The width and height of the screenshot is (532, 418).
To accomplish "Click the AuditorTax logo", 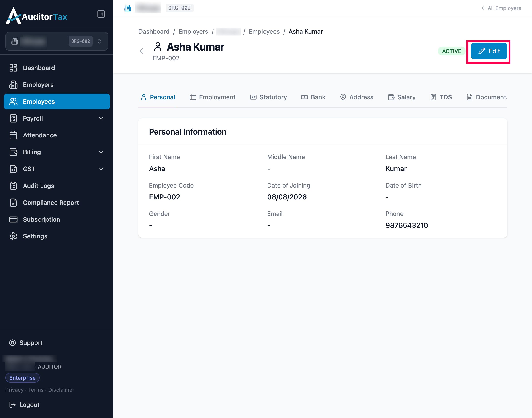I will tap(36, 16).
